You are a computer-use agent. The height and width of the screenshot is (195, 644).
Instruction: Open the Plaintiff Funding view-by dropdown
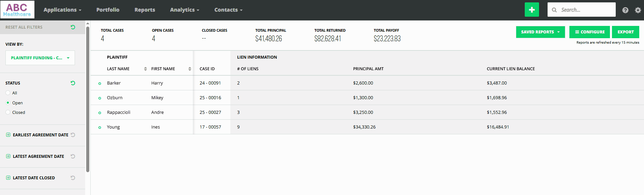coord(40,58)
